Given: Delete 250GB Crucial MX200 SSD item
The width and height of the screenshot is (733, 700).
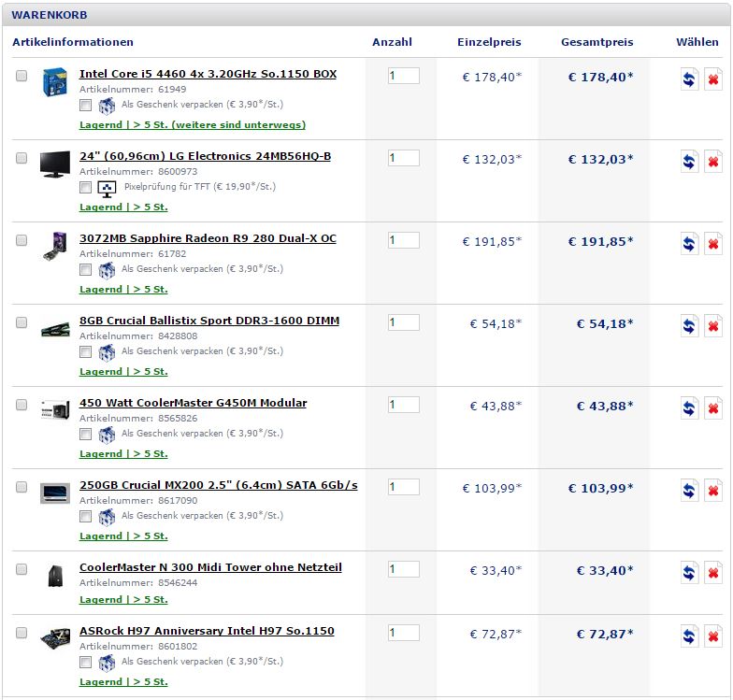Looking at the screenshot, I should 713,491.
